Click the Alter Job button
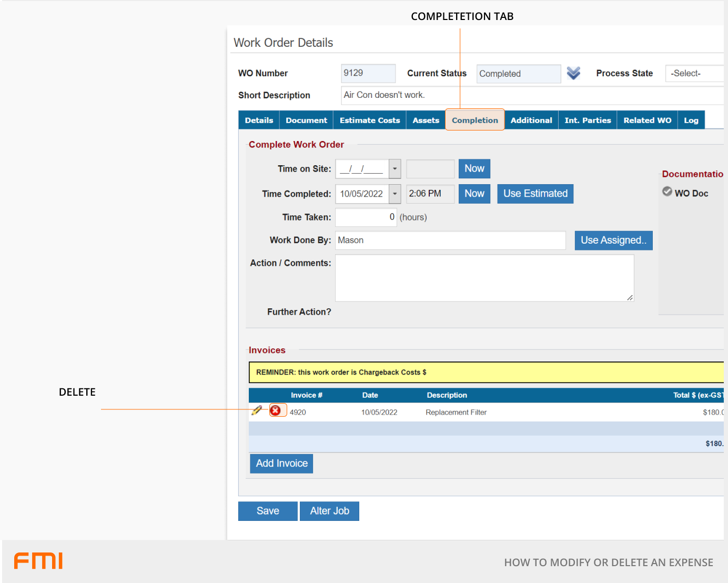 tap(329, 511)
